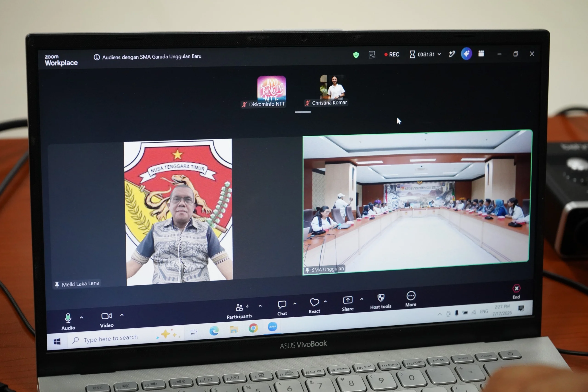Click the pin icon next to Melki Laka Lena
This screenshot has width=588, height=392.
click(57, 285)
